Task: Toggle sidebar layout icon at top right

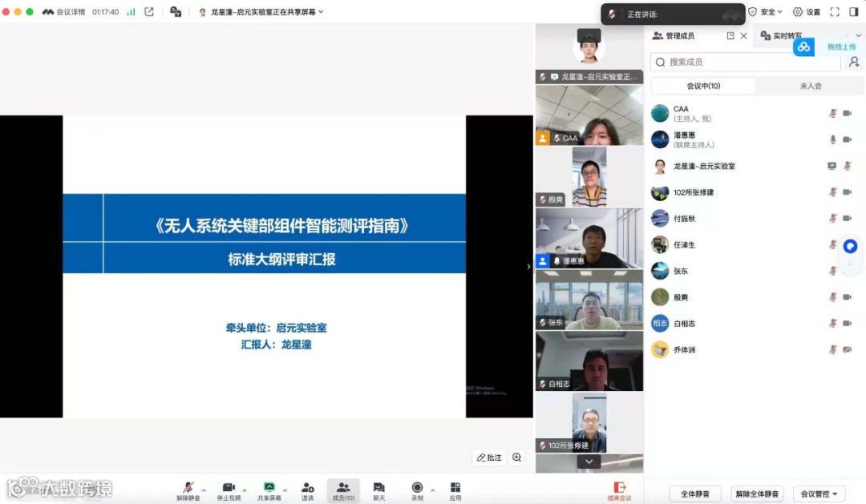Action: coord(854,11)
